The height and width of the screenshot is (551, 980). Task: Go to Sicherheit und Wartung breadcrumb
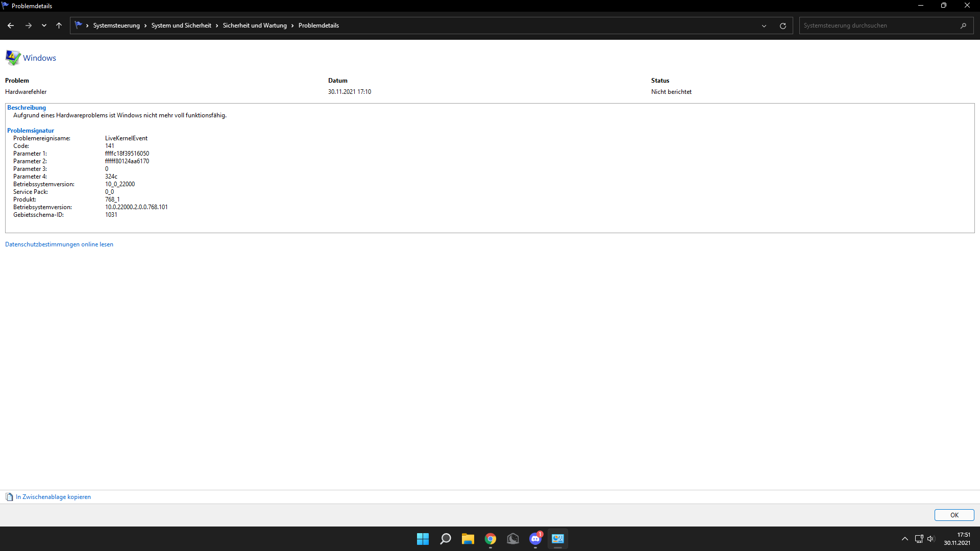(255, 26)
